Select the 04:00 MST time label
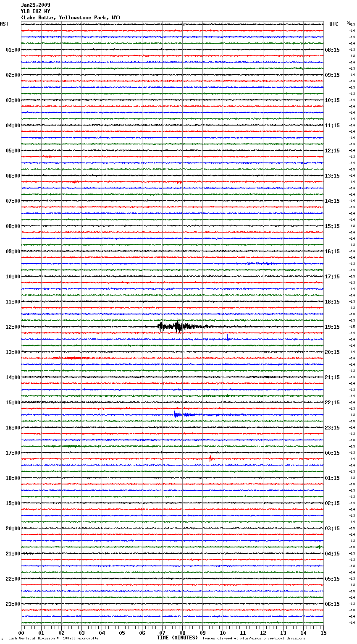357x644 pixels. click(x=13, y=126)
